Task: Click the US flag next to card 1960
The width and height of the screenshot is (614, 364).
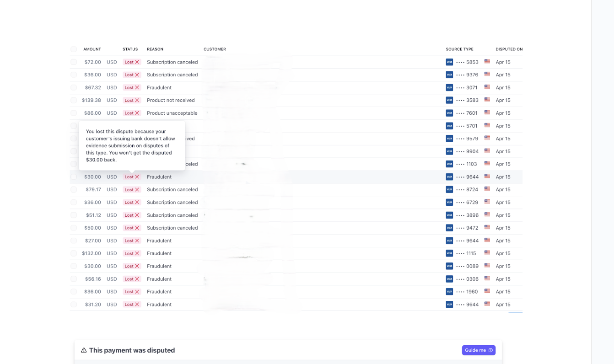Action: tap(487, 291)
